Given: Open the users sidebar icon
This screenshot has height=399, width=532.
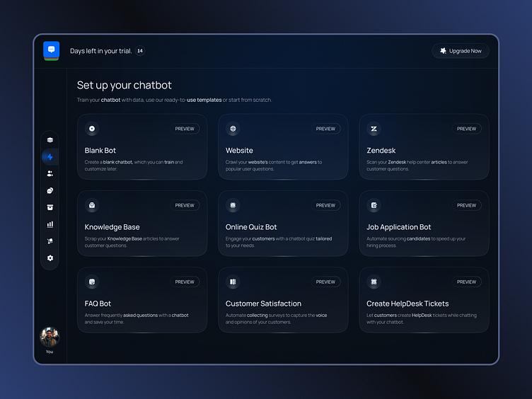Looking at the screenshot, I should pyautogui.click(x=50, y=173).
